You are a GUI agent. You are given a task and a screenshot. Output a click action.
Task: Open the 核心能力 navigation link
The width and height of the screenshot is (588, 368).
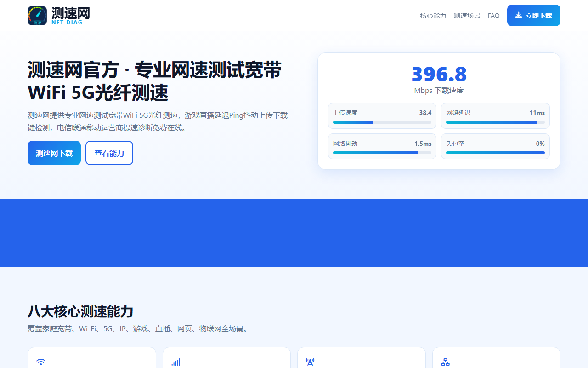[433, 16]
